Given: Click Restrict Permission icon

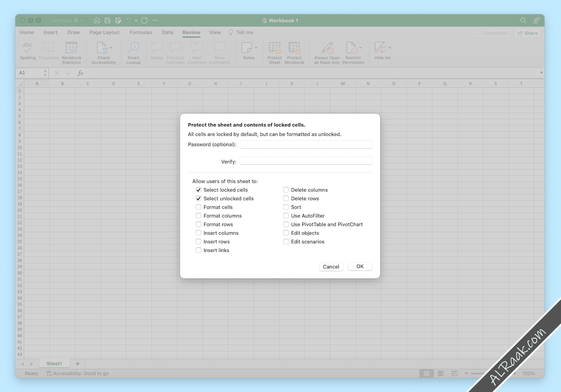Looking at the screenshot, I should click(351, 47).
